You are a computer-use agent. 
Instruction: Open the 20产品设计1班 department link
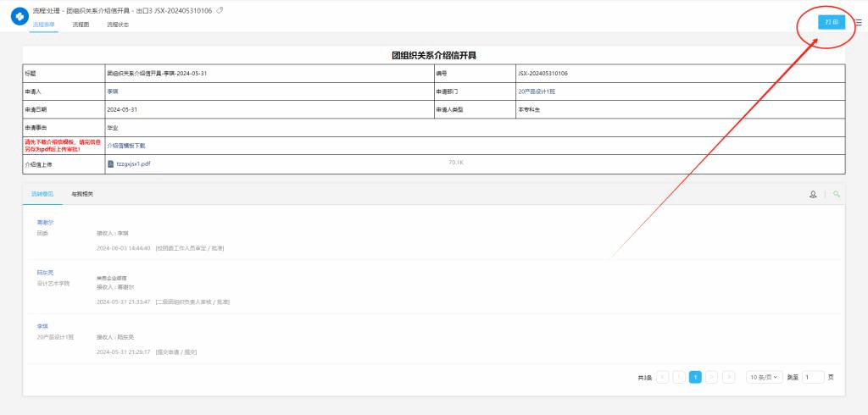pyautogui.click(x=537, y=91)
